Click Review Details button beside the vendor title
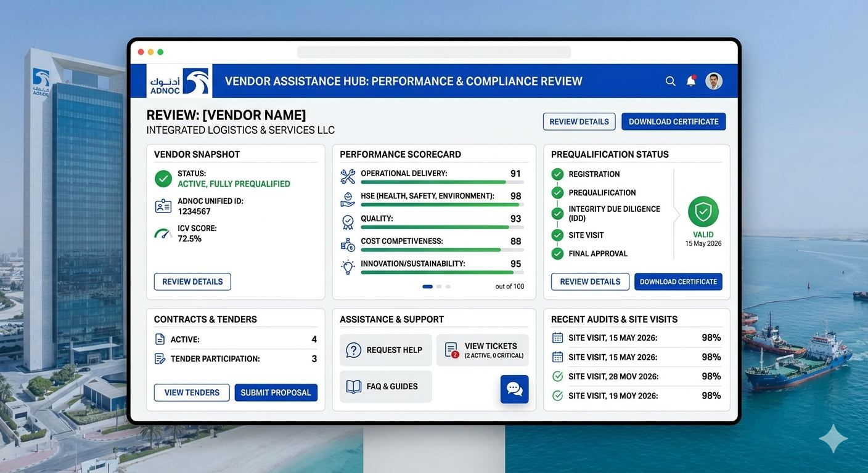Viewport: 868px width, 473px height. pos(579,121)
